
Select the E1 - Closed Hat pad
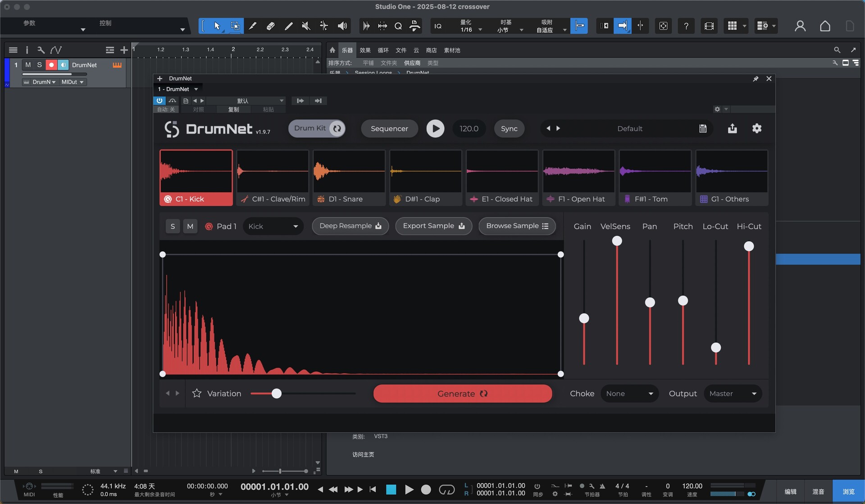502,178
